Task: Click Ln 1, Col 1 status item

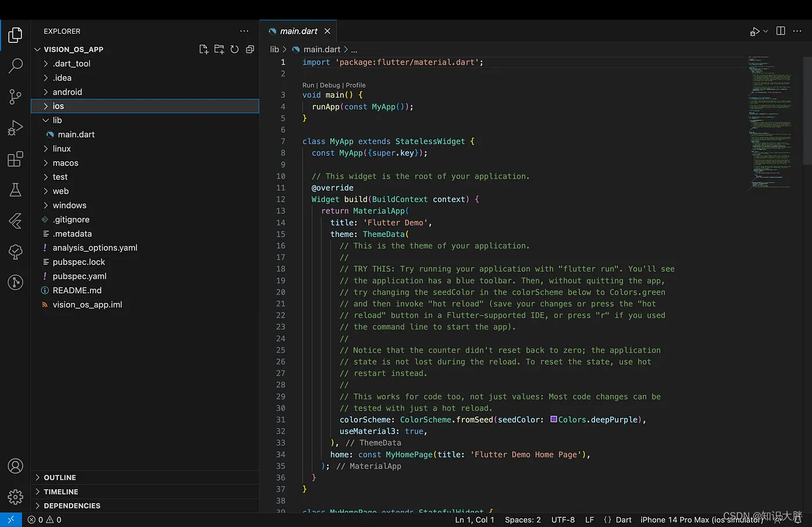Action: pyautogui.click(x=474, y=520)
